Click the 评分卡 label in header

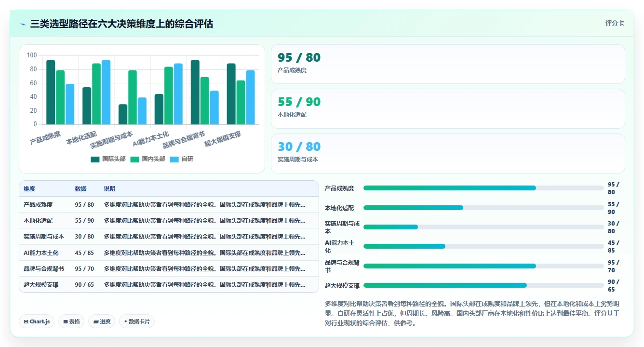(x=615, y=23)
